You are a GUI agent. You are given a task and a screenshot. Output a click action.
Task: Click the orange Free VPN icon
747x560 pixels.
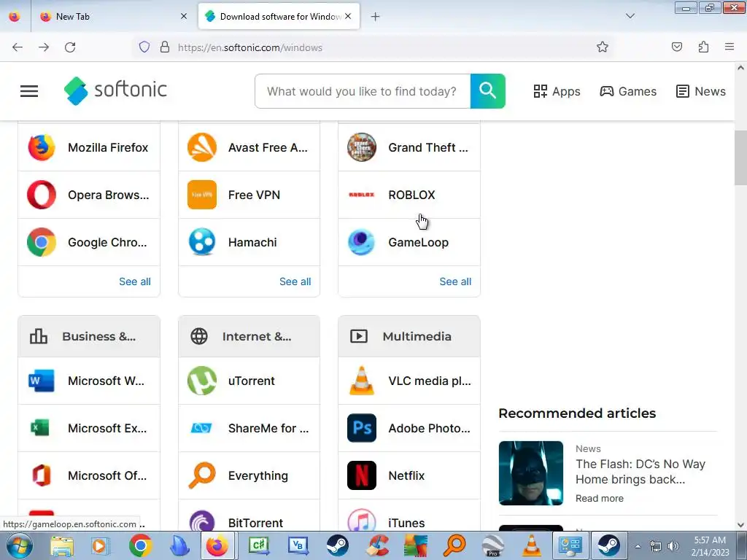(202, 195)
